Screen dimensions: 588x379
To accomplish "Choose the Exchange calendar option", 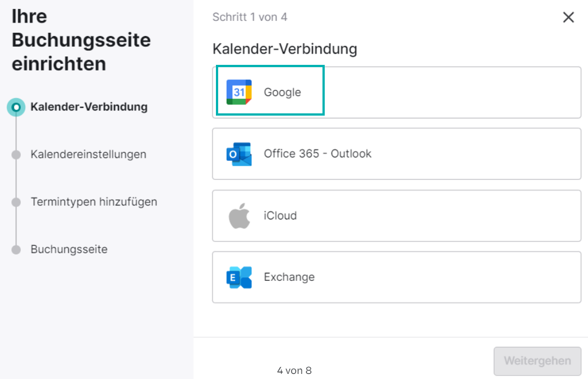I will pos(397,277).
